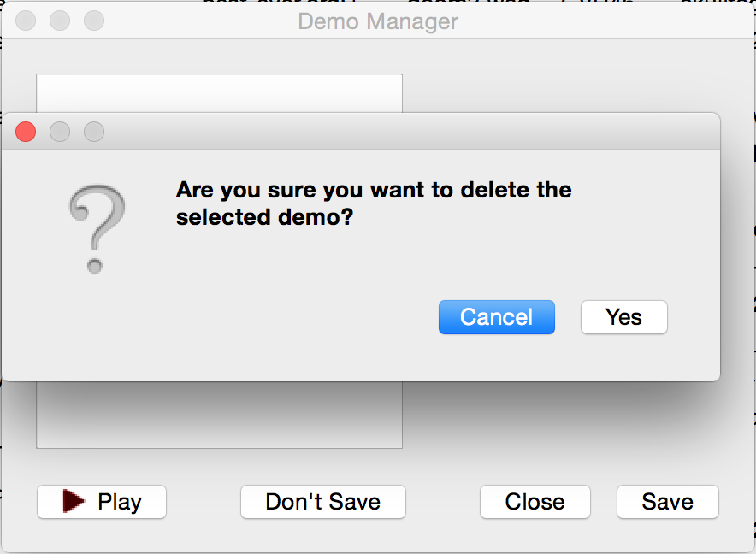Click the Demo Manager window title text

tap(378, 21)
